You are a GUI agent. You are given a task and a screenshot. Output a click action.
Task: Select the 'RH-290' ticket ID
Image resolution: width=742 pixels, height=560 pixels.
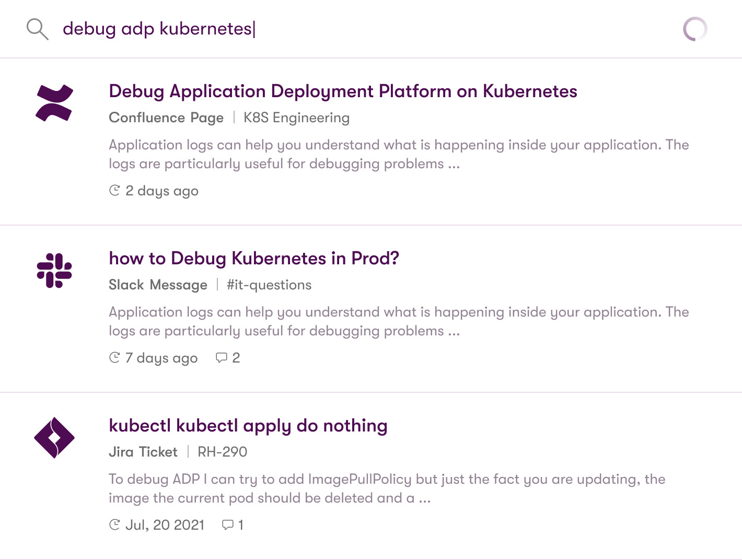[223, 452]
